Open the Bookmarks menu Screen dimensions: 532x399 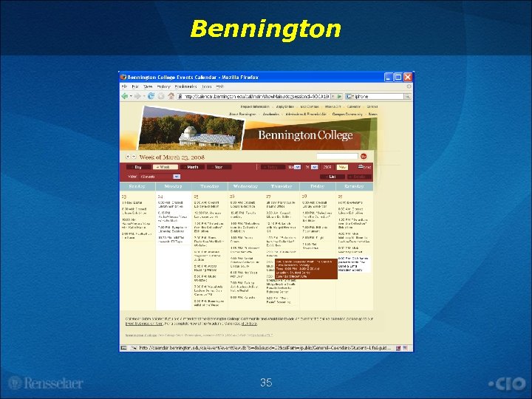[x=186, y=87]
